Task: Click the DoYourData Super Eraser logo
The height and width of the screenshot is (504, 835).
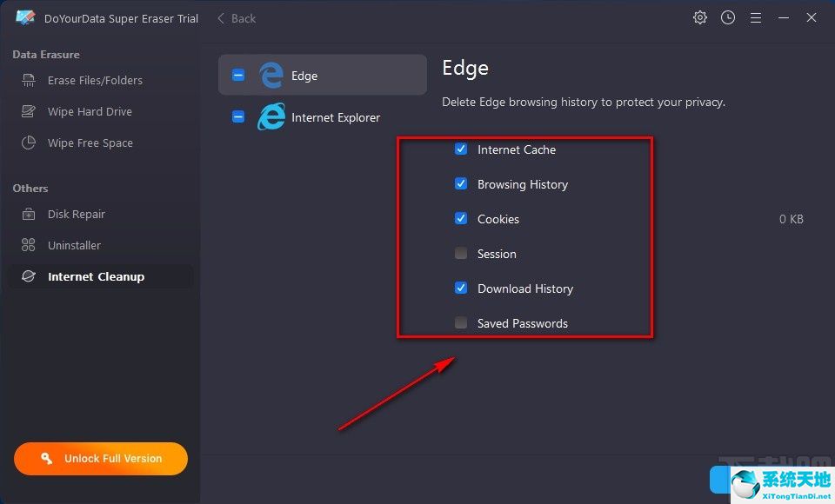Action: point(25,17)
